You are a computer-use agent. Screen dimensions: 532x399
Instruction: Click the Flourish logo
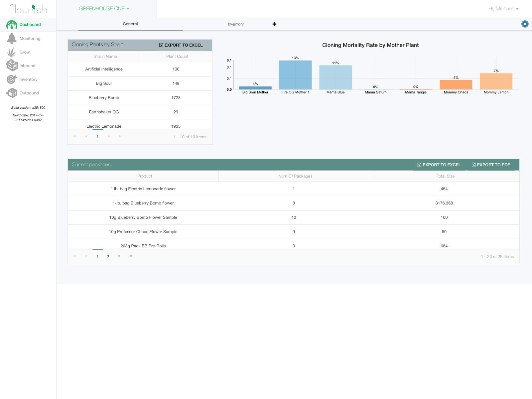[x=28, y=9]
